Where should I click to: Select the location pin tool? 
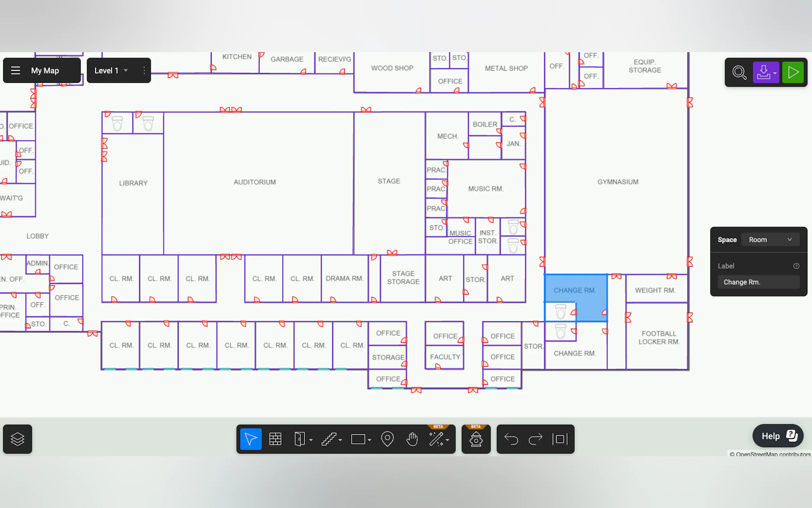click(x=387, y=439)
